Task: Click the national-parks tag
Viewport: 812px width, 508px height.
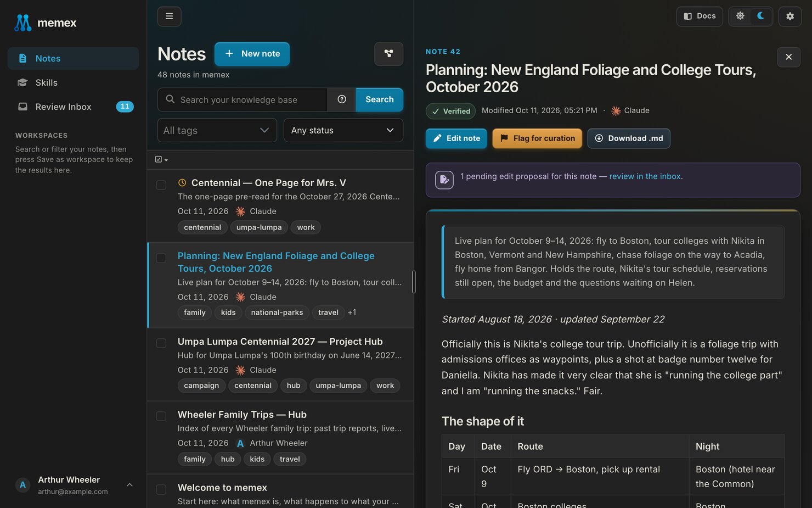Action: click(x=277, y=312)
